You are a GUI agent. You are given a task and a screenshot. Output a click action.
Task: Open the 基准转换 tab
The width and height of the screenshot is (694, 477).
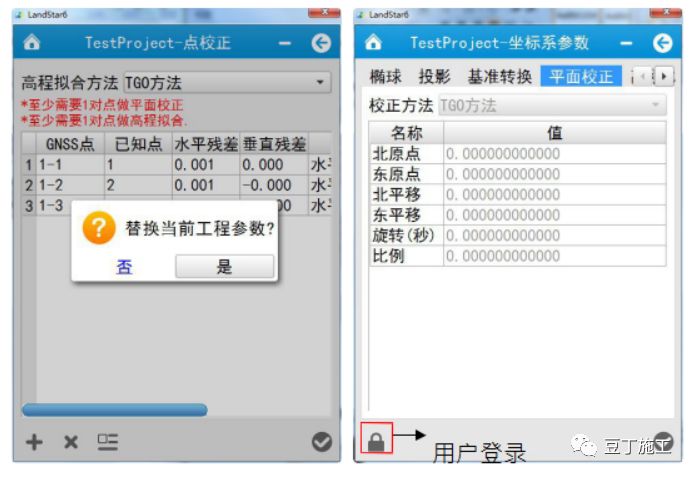pos(500,77)
